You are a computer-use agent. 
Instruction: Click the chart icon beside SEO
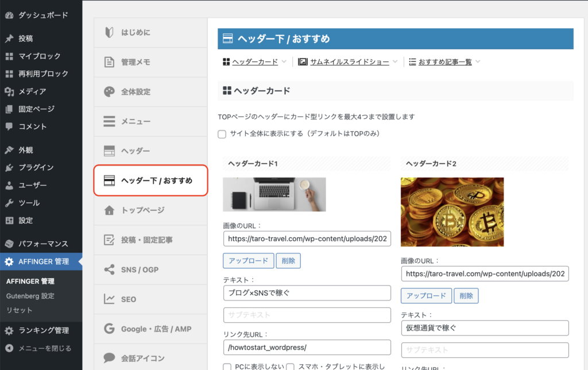pyautogui.click(x=109, y=299)
